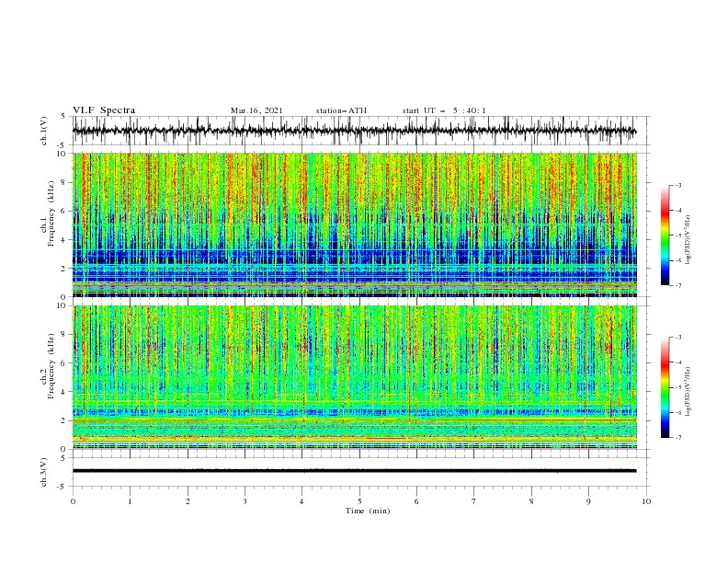Click the ch.1 voltage waveform trace
728x563 pixels.
coord(354,131)
